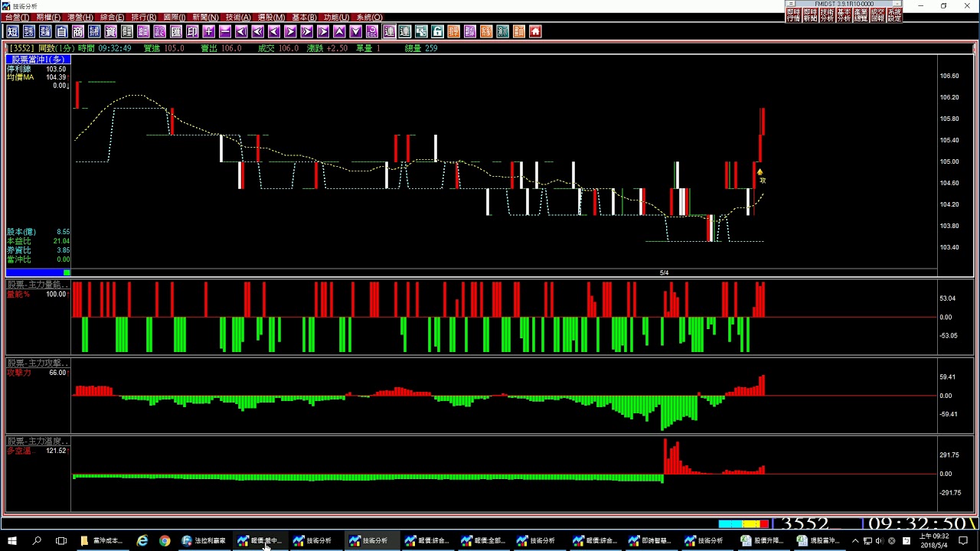
Task: Open the 基本(B) menu
Action: point(304,17)
